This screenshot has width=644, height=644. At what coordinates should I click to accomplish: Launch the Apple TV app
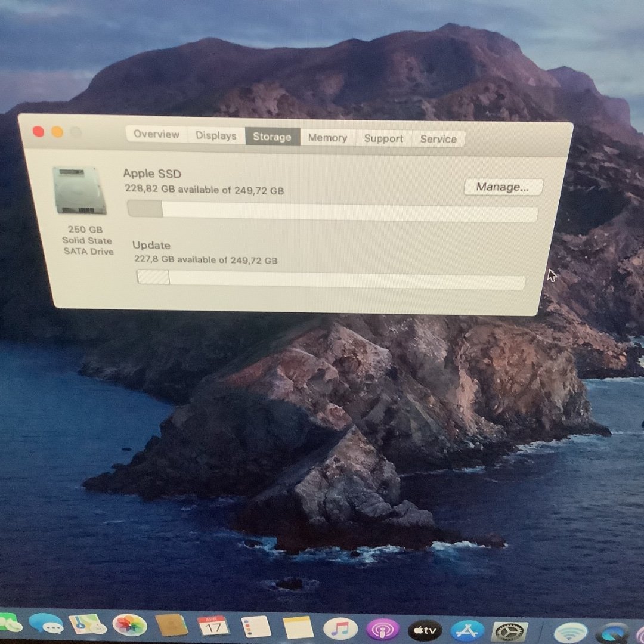425,630
